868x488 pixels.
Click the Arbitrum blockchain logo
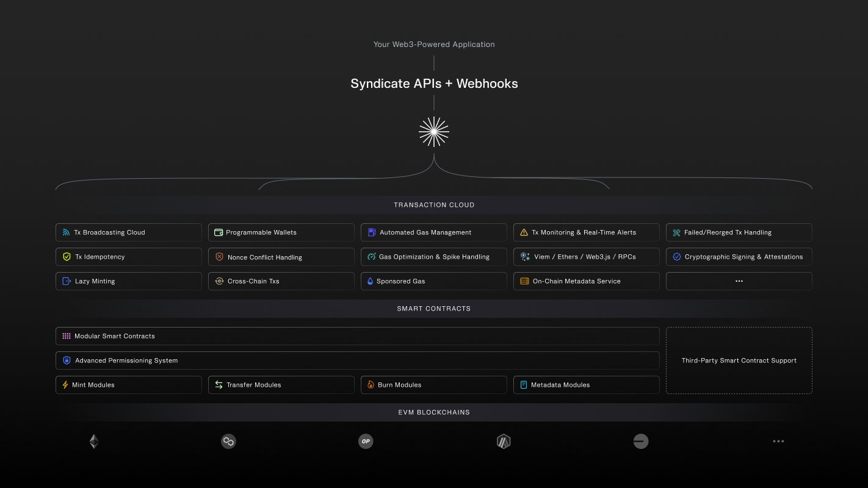[x=504, y=441]
